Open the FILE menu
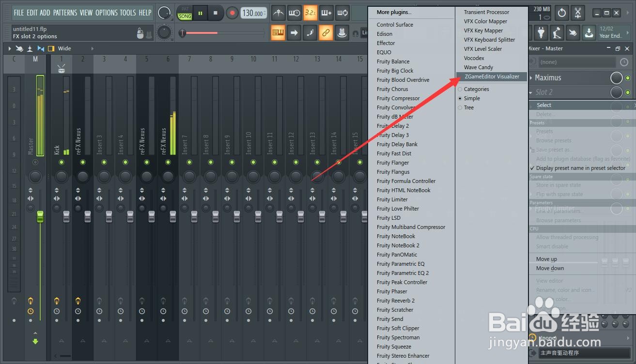The height and width of the screenshot is (364, 636). (x=19, y=13)
